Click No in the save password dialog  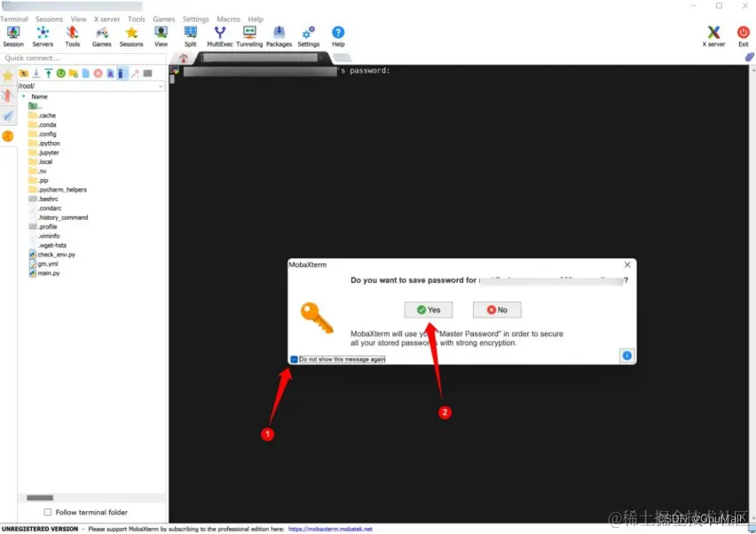point(497,310)
